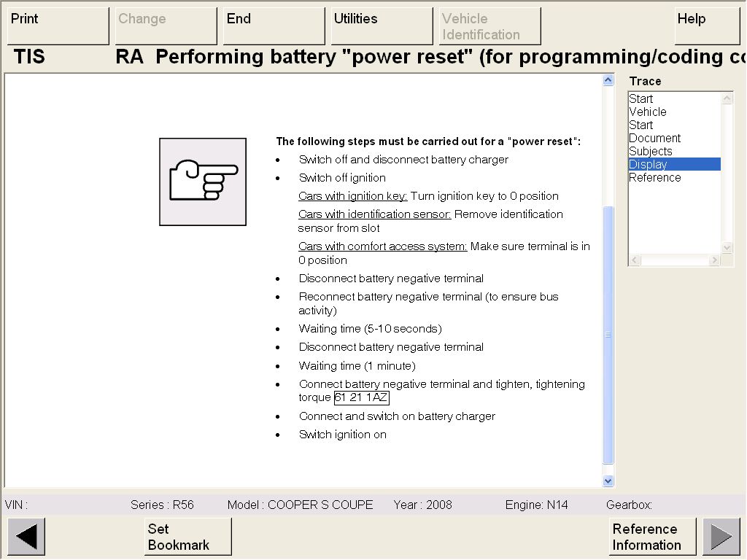The width and height of the screenshot is (747, 560).
Task: Select Document in the Trace list
Action: (654, 139)
